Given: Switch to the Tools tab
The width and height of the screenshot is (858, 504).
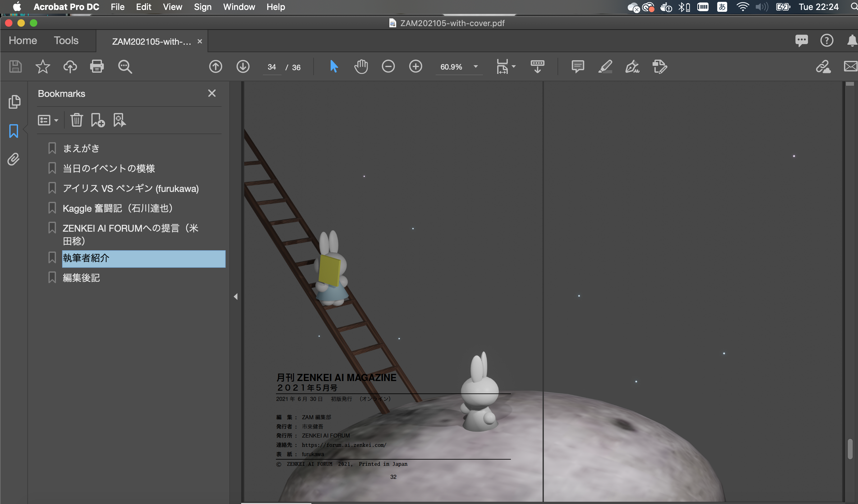Looking at the screenshot, I should point(66,40).
